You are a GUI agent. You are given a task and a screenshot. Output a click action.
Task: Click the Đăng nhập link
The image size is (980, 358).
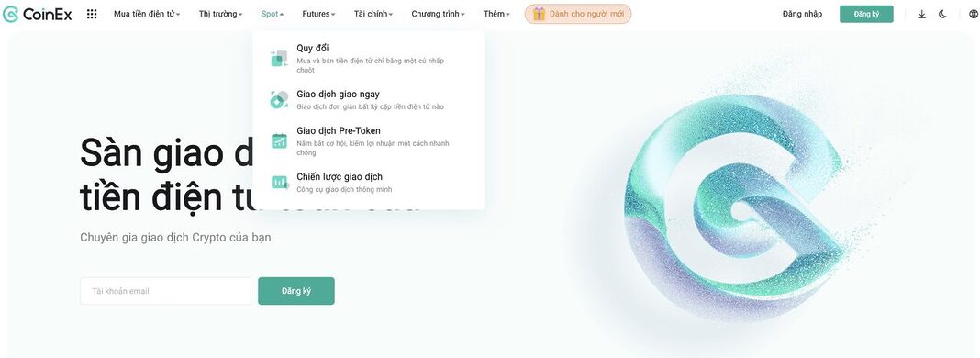[803, 14]
